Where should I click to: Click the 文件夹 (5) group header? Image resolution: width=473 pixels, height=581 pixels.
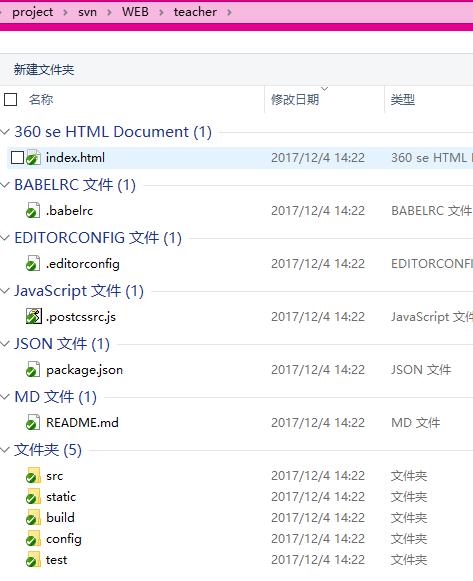(48, 450)
